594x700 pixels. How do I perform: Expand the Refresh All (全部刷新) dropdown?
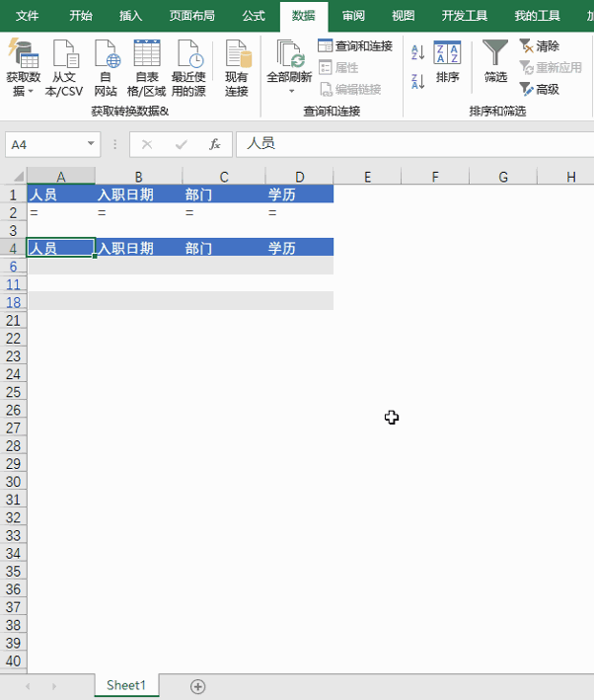[x=291, y=91]
